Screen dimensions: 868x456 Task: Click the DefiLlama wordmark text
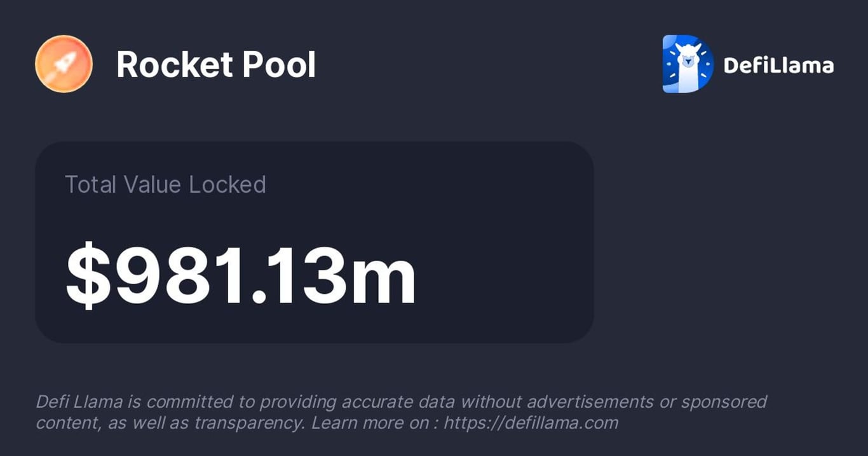pyautogui.click(x=778, y=65)
